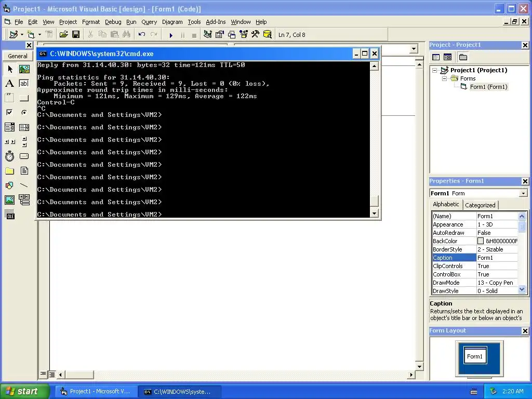Open the Properties Window toolbar icon
The image size is (532, 399).
(x=220, y=35)
